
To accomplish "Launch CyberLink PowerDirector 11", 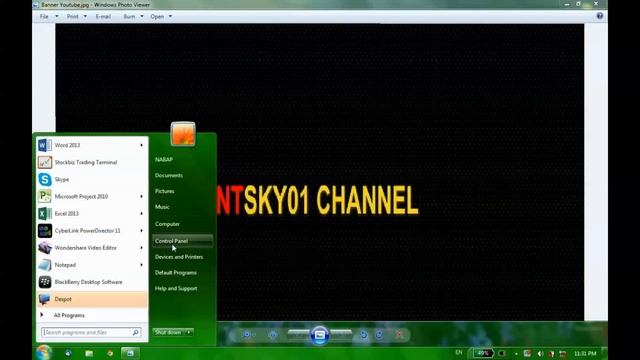I will (x=92, y=231).
